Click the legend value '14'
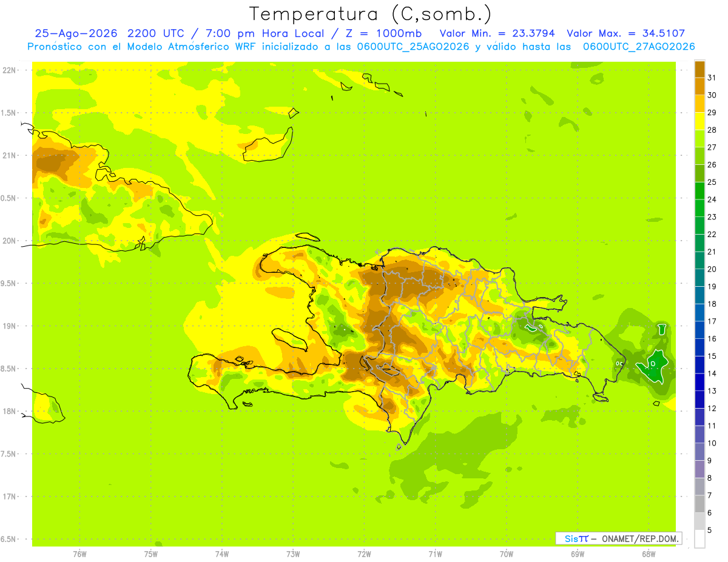This screenshot has height=562, width=728. pos(712,373)
